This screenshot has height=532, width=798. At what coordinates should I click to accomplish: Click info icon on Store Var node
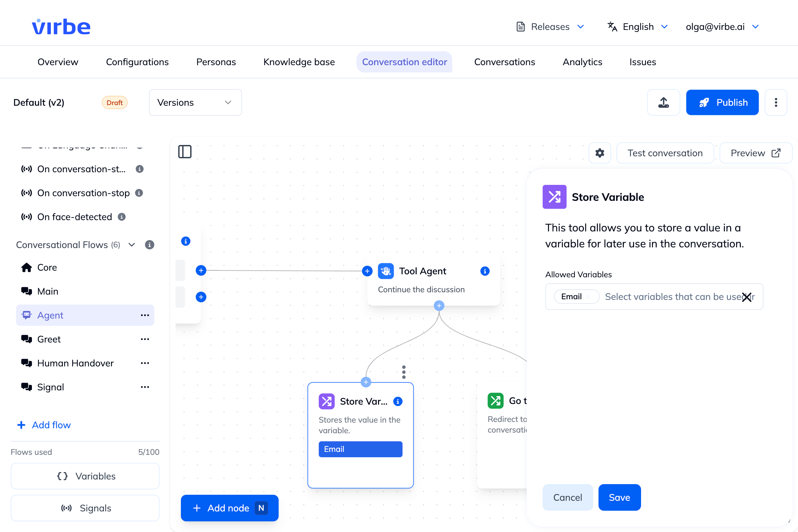398,401
